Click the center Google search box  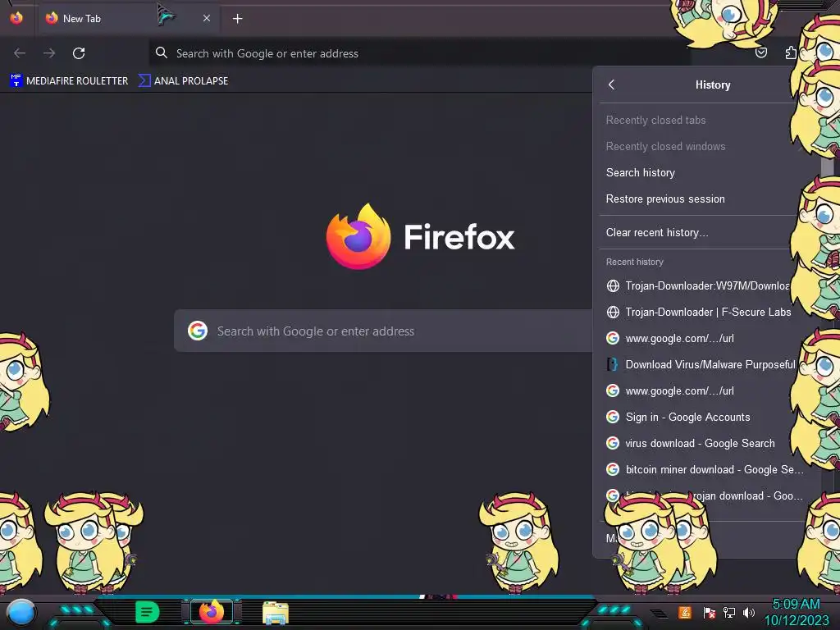click(383, 331)
